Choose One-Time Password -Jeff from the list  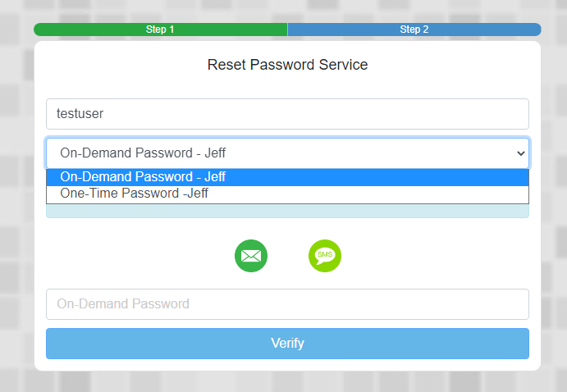(x=134, y=194)
